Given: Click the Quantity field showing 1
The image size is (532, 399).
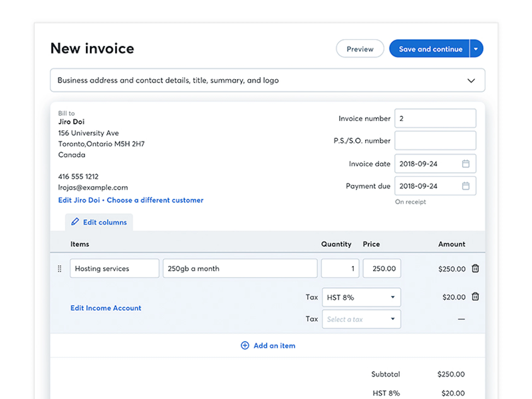Looking at the screenshot, I should (x=340, y=268).
